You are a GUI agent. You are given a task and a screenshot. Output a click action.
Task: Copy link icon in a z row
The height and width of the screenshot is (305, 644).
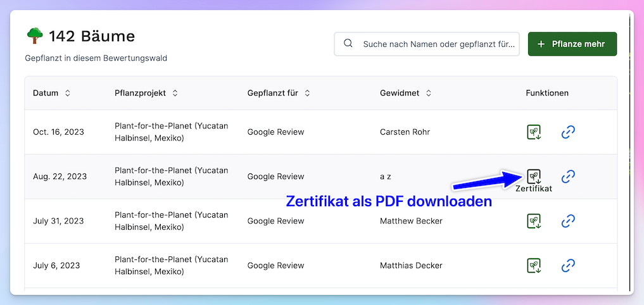point(568,177)
